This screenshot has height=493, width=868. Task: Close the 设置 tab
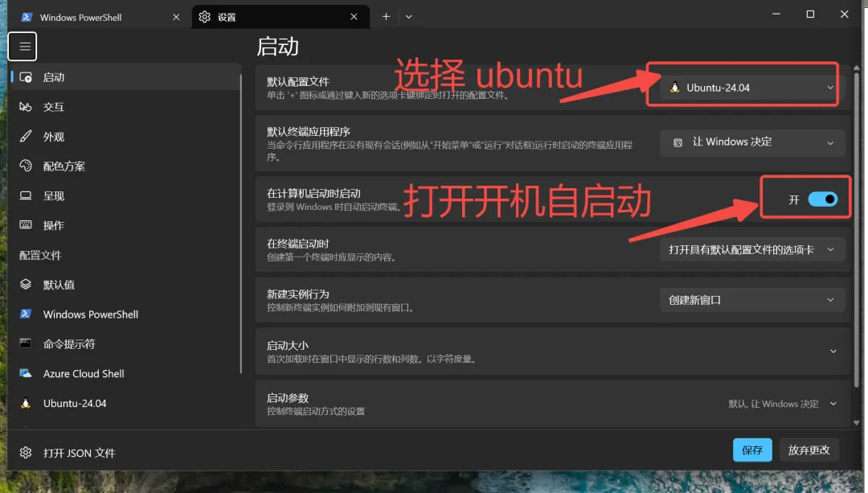click(354, 17)
